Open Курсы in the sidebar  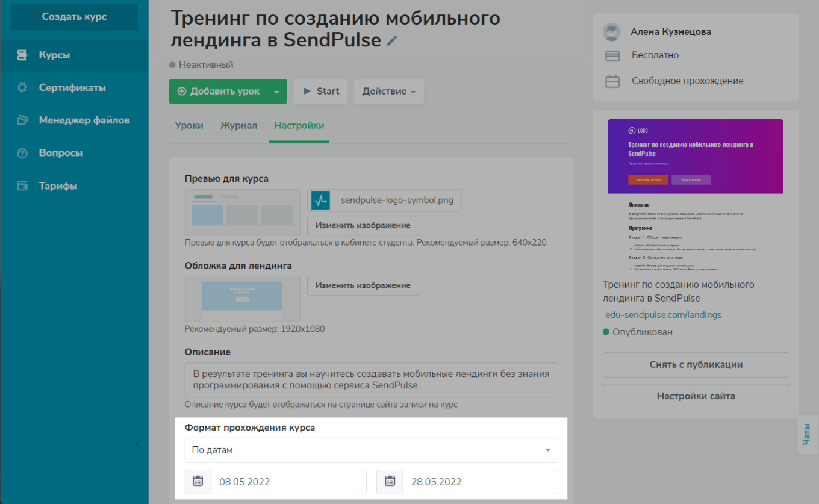point(74,55)
